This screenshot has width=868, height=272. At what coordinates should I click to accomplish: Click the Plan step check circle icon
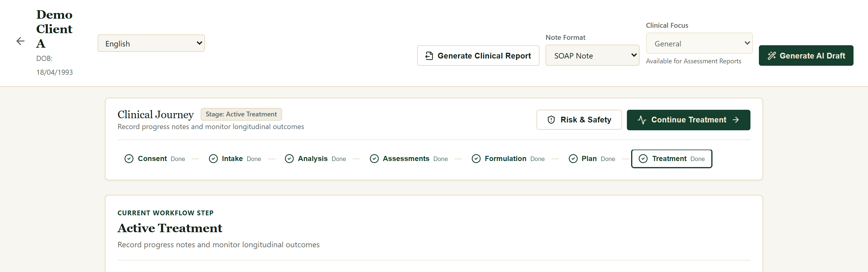pos(573,159)
